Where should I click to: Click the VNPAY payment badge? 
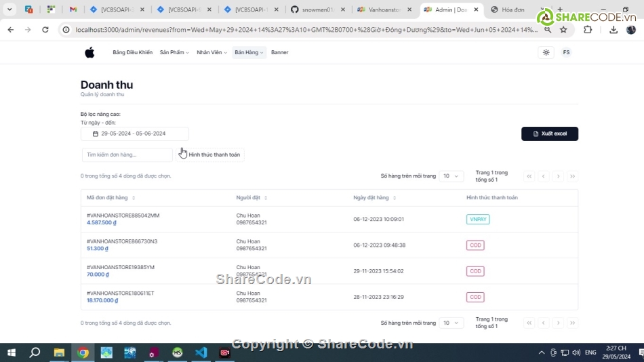tap(478, 220)
